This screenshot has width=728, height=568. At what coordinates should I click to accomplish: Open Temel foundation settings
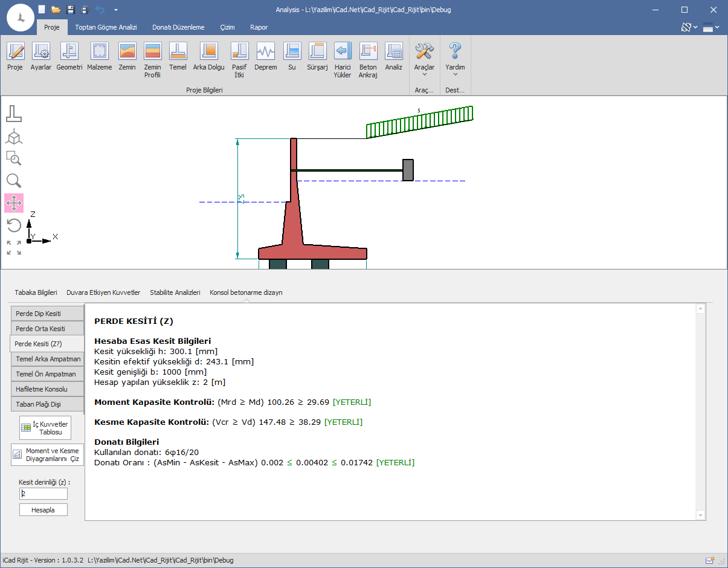pos(178,57)
